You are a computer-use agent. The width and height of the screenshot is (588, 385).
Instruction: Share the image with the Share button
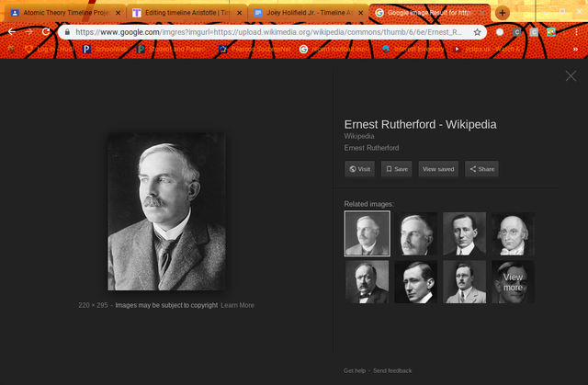(481, 169)
